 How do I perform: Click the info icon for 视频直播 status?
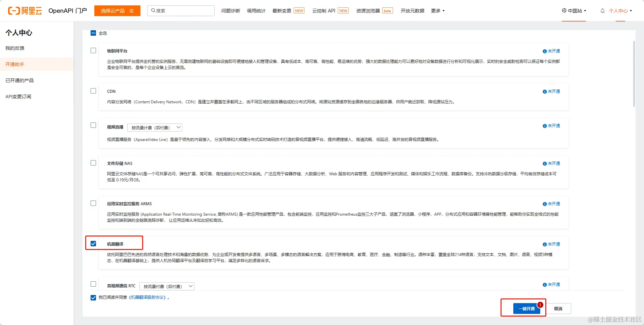[545, 126]
